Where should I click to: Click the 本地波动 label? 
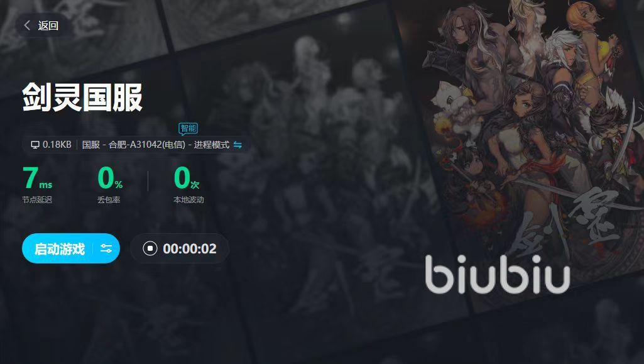188,200
